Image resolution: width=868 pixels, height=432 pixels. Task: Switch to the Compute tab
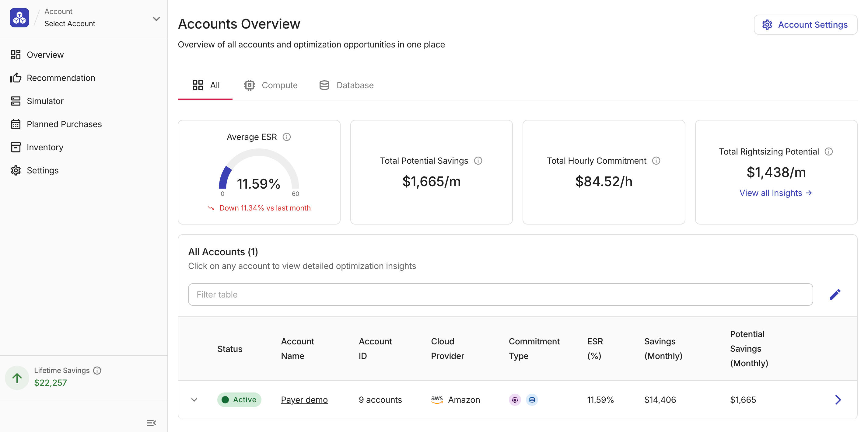click(x=271, y=85)
